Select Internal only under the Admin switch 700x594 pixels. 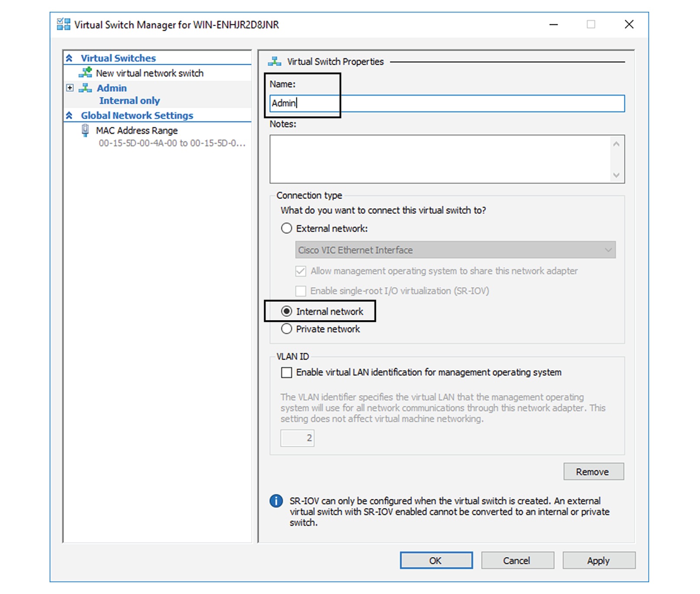click(130, 100)
